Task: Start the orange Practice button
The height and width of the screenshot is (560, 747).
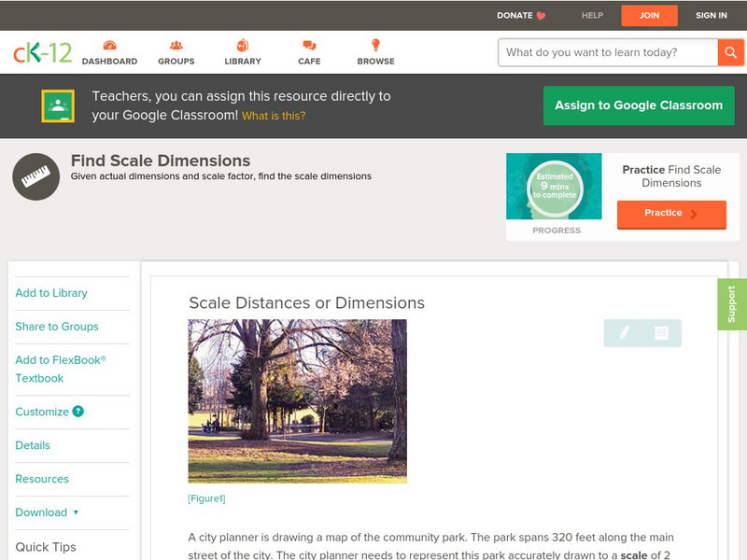Action: [x=670, y=214]
